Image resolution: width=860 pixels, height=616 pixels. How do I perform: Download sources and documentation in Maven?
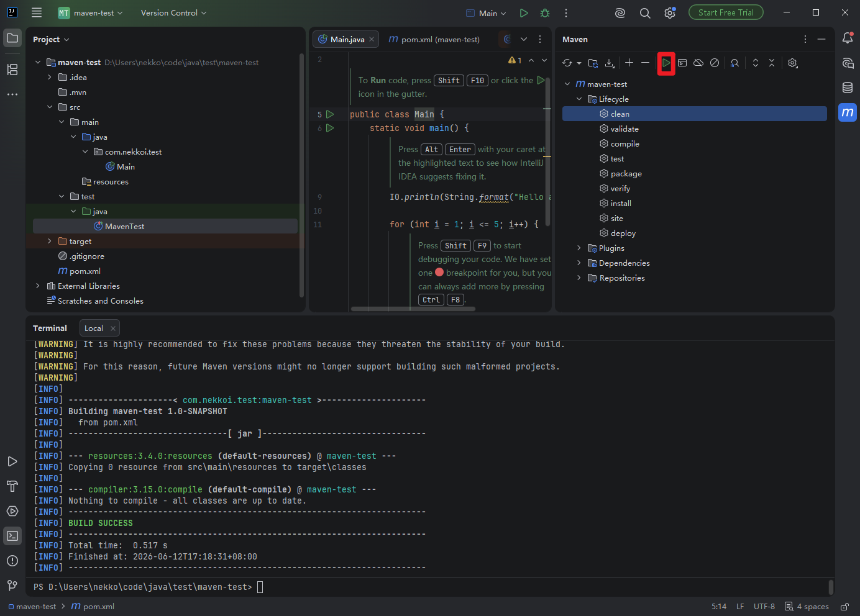tap(610, 63)
